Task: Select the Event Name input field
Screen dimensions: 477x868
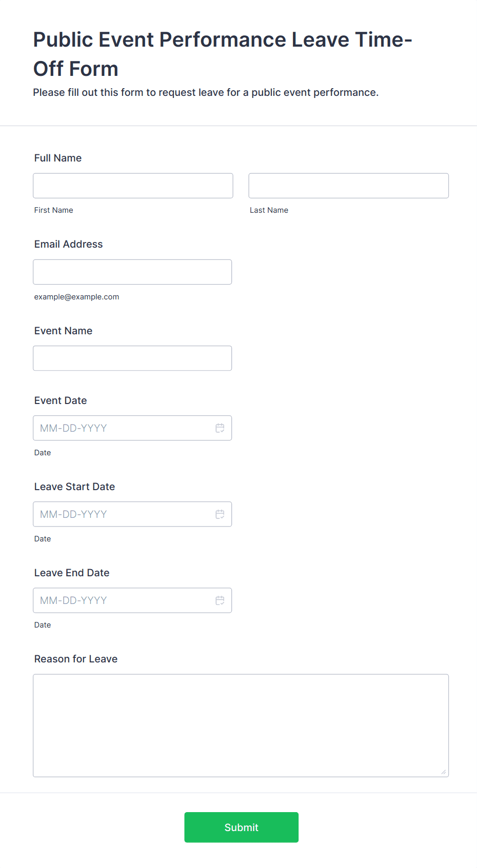Action: (x=132, y=358)
